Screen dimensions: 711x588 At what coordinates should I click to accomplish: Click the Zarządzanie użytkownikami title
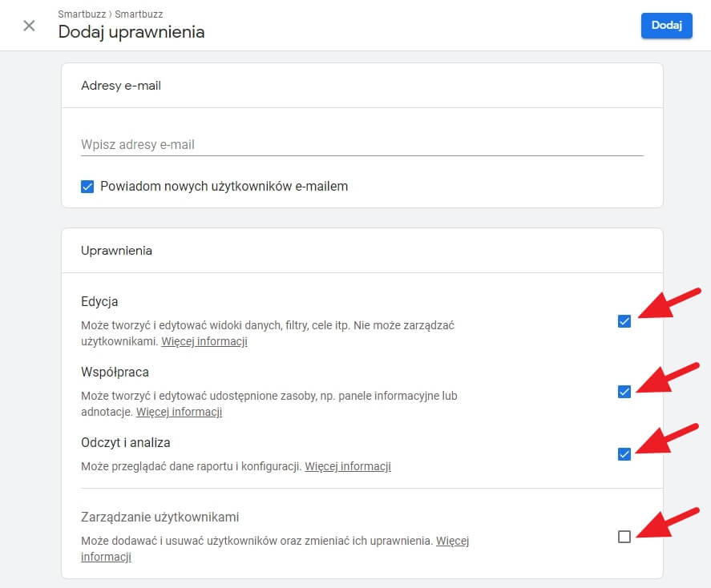160,517
